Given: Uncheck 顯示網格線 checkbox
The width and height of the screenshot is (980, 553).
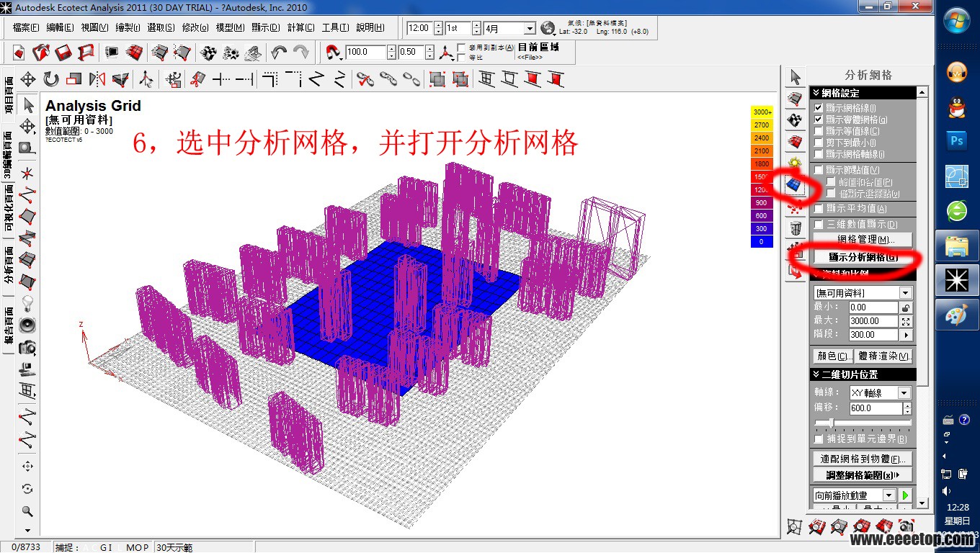Looking at the screenshot, I should pyautogui.click(x=818, y=108).
